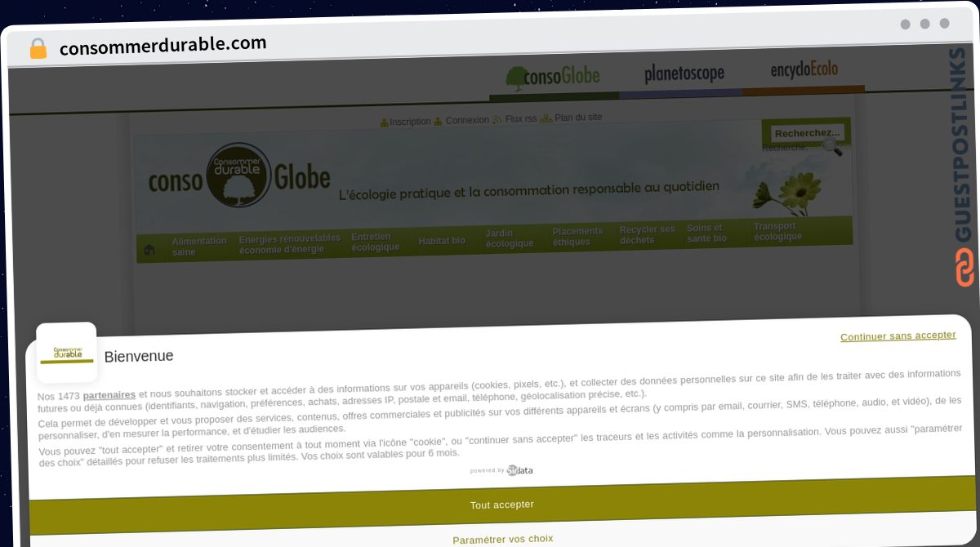This screenshot has height=547, width=980.
Task: Click the Sirdata powered-by logo
Action: coord(519,470)
